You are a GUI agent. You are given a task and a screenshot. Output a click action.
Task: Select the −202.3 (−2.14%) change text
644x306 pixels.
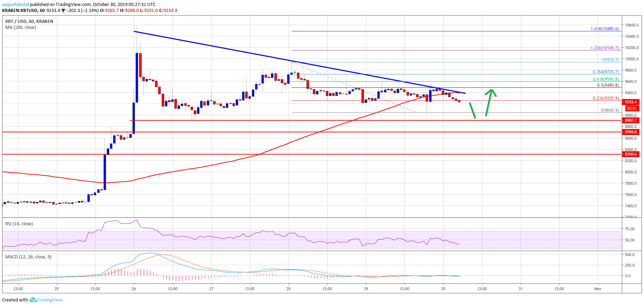click(x=83, y=11)
